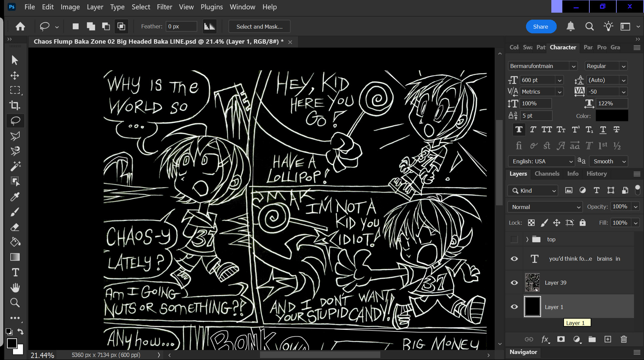Select the Brush tool
644x360 pixels.
(x=15, y=212)
